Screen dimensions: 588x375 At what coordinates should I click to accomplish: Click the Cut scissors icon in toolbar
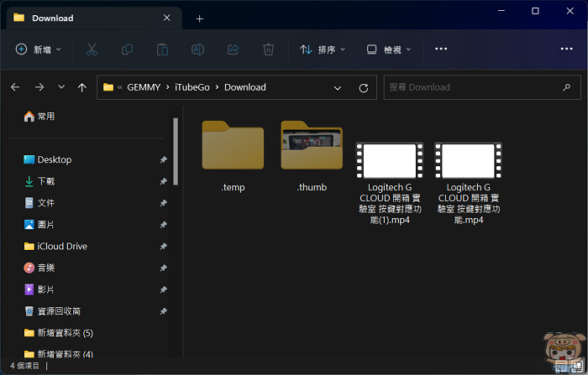(x=92, y=49)
